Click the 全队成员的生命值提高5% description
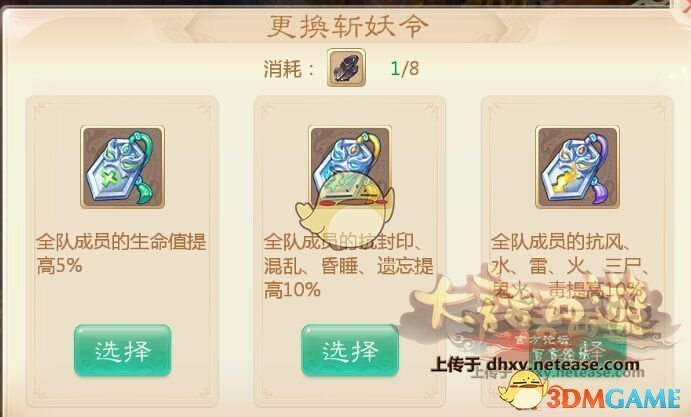Screen dimensions: 691x417 [121, 253]
